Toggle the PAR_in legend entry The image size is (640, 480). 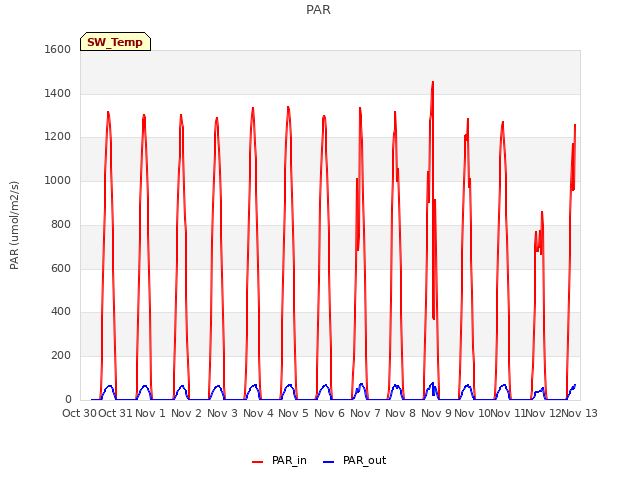279,461
